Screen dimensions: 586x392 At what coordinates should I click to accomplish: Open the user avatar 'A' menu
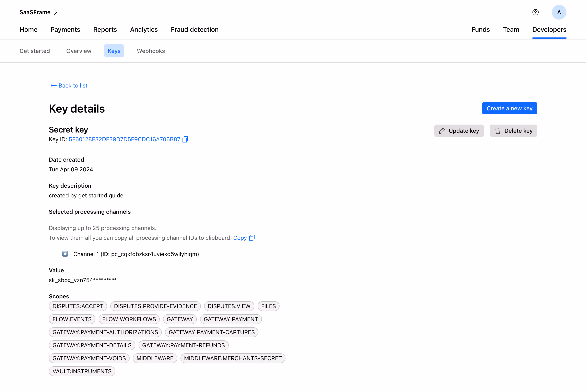[559, 12]
